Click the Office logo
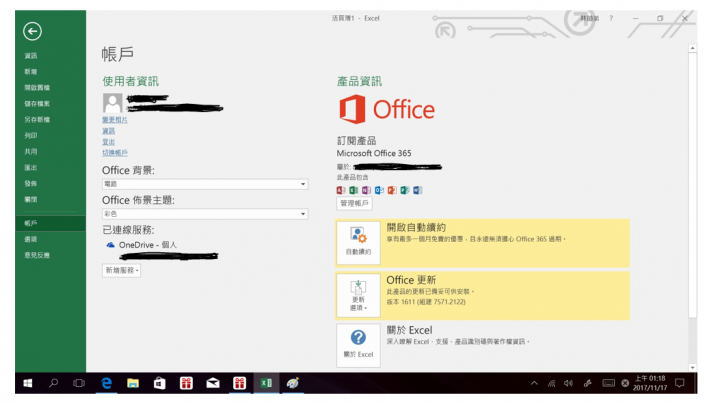 point(387,109)
